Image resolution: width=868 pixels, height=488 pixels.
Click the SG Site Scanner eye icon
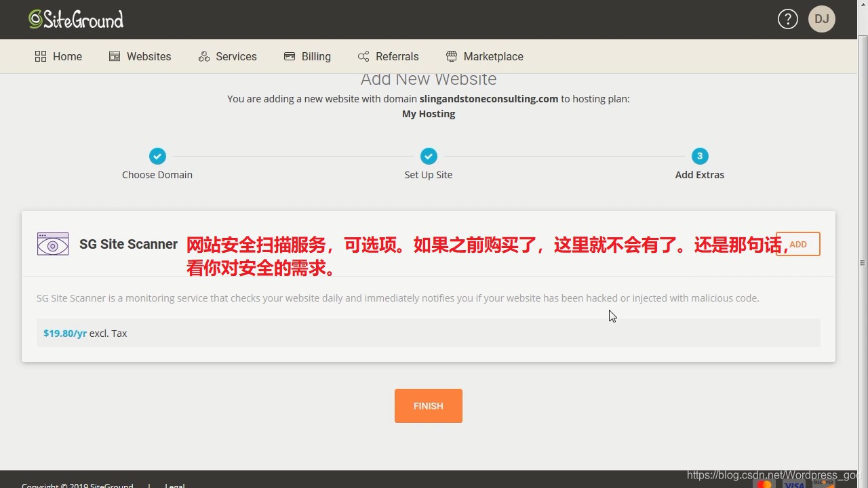pyautogui.click(x=53, y=244)
